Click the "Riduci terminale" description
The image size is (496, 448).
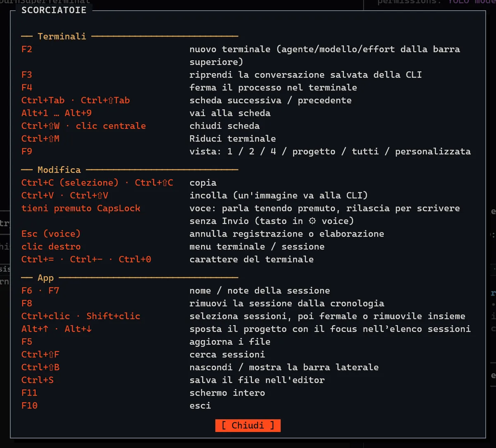[233, 139]
